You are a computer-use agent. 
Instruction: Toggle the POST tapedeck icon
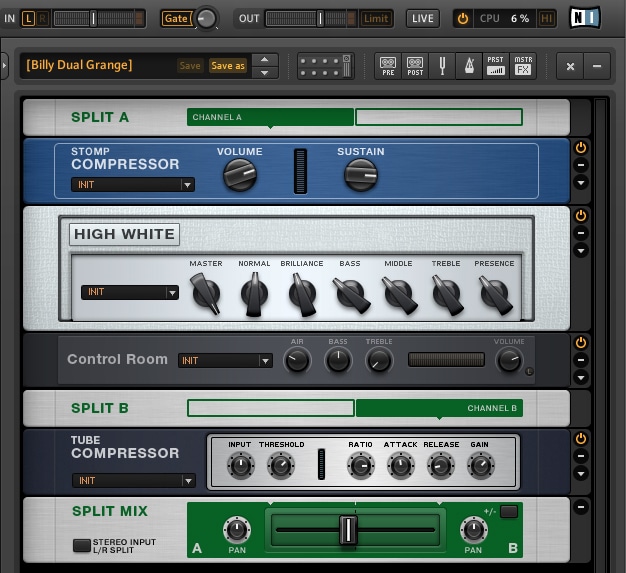click(x=415, y=66)
